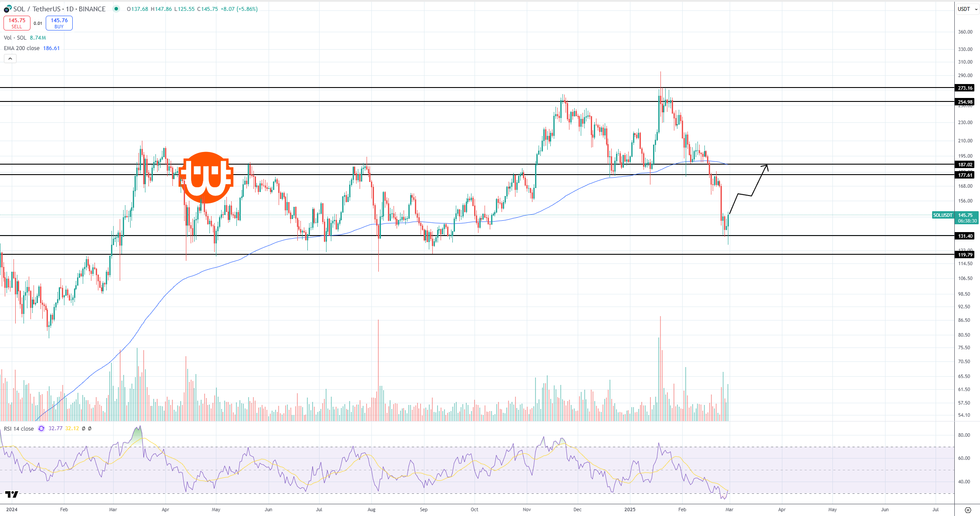This screenshot has width=980, height=516.
Task: Click the EMA value 186.61
Action: [51, 48]
